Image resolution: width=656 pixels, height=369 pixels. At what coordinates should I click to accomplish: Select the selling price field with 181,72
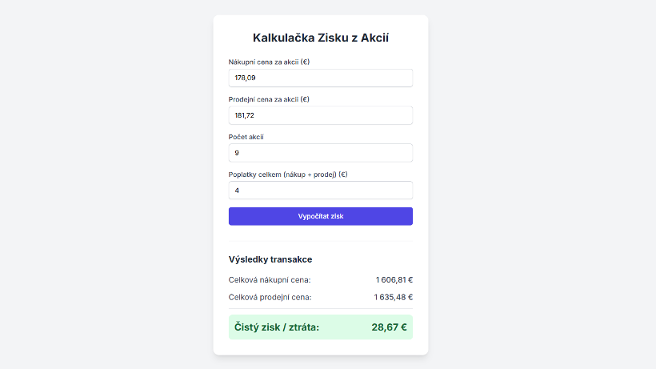pyautogui.click(x=320, y=115)
